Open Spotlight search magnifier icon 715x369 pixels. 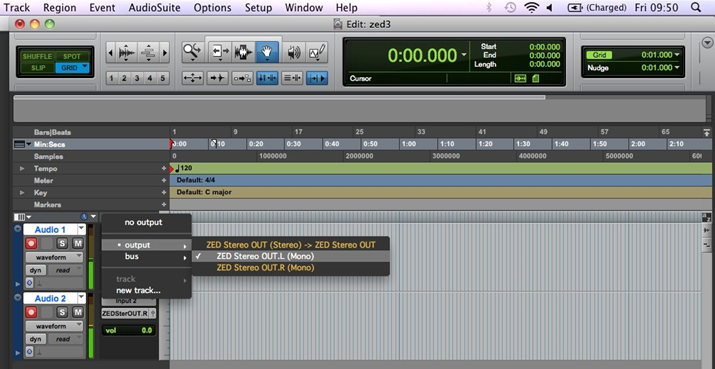click(x=696, y=7)
